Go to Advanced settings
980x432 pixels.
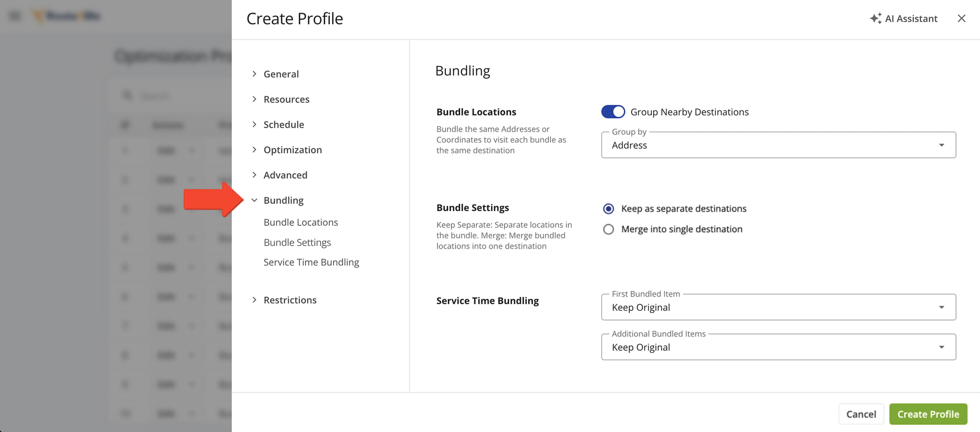[x=285, y=175]
